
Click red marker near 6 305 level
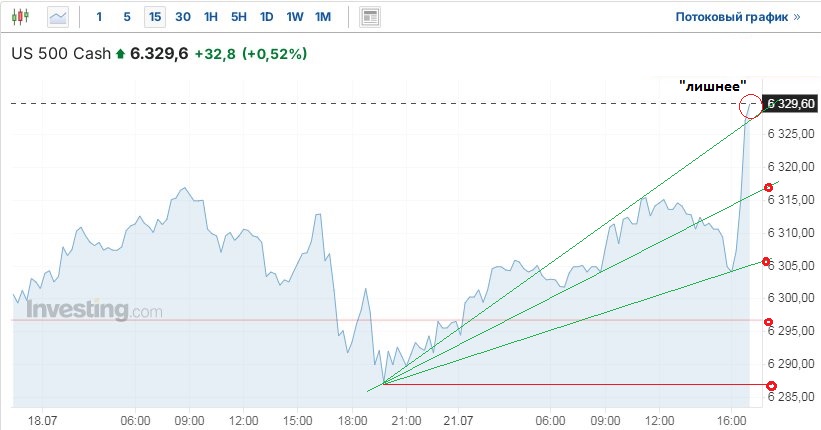767,262
